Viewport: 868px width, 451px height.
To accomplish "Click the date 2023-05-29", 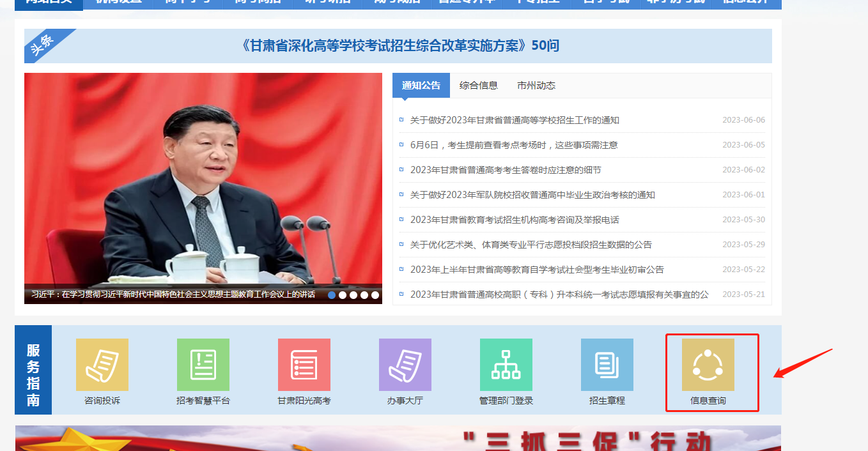I will [743, 245].
